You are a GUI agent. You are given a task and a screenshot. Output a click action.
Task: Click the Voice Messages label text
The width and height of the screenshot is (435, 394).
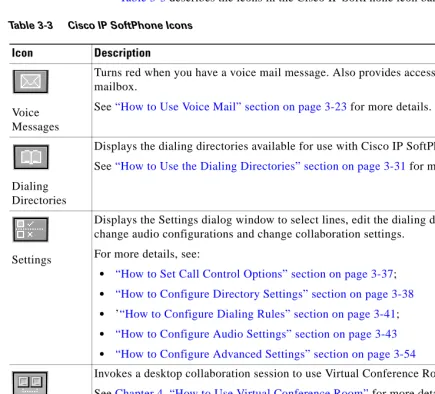point(35,120)
